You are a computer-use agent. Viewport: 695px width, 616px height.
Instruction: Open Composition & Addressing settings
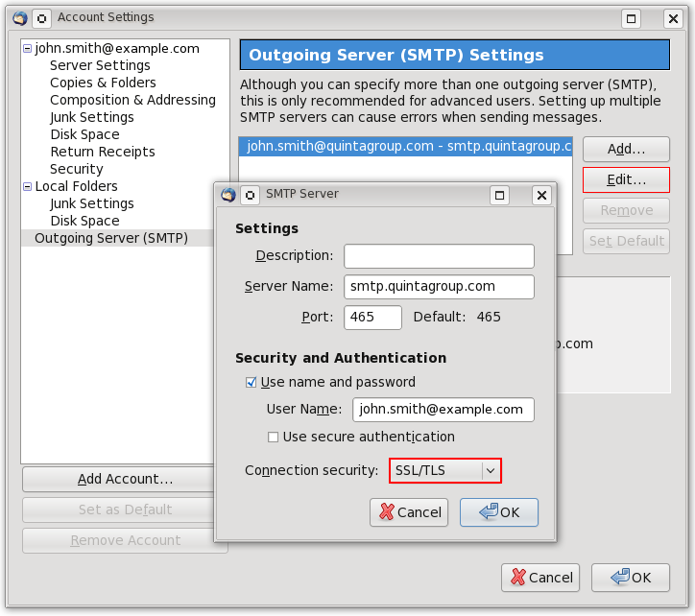[x=132, y=100]
